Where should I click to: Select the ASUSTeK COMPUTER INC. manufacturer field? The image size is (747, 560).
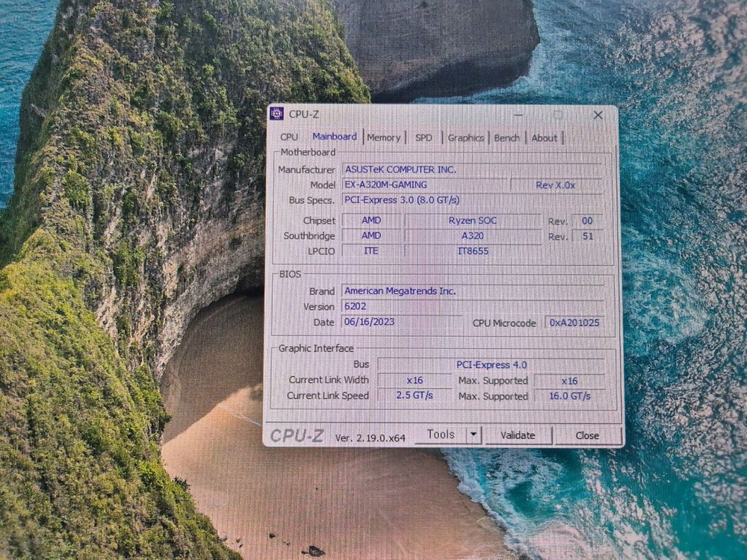pos(471,169)
